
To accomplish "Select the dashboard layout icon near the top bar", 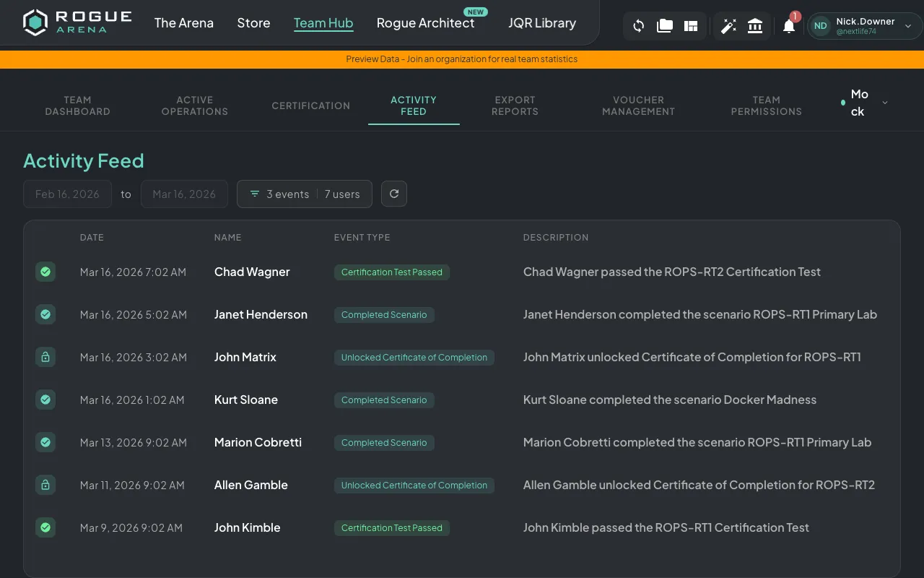I will 690,25.
